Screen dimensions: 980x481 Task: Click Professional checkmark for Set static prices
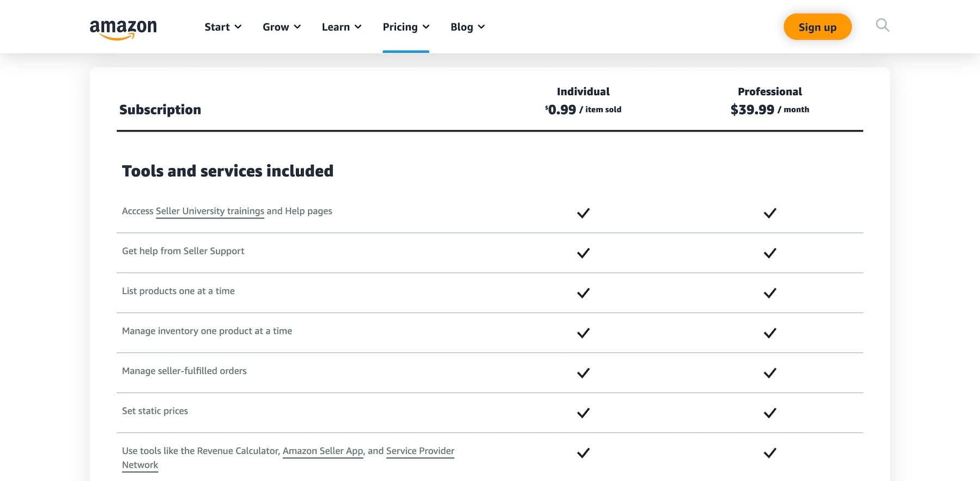tap(769, 413)
